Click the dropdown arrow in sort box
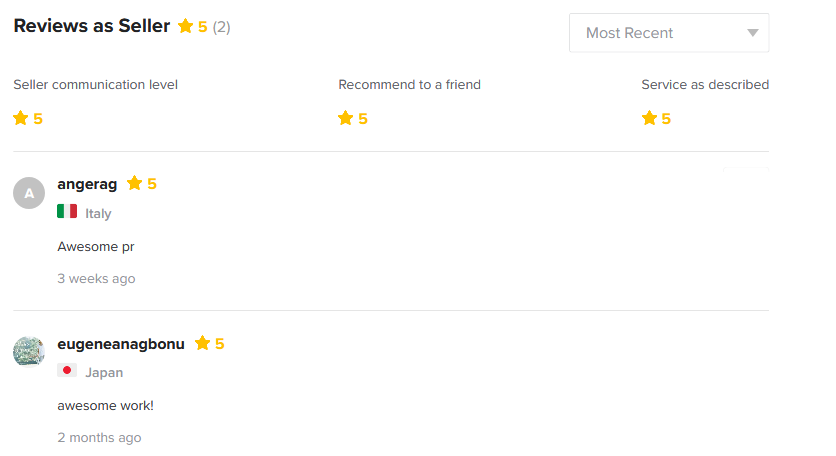Viewport: 836px width, 456px height. point(753,33)
